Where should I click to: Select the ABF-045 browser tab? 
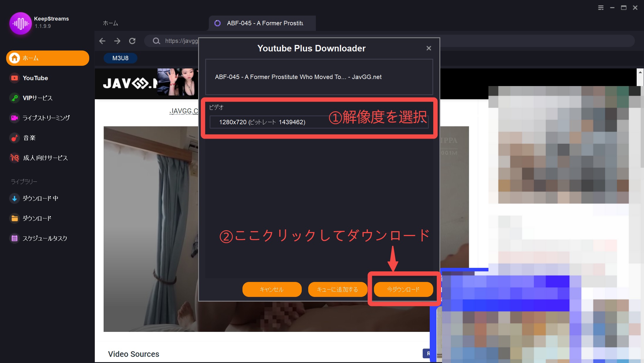tap(262, 23)
